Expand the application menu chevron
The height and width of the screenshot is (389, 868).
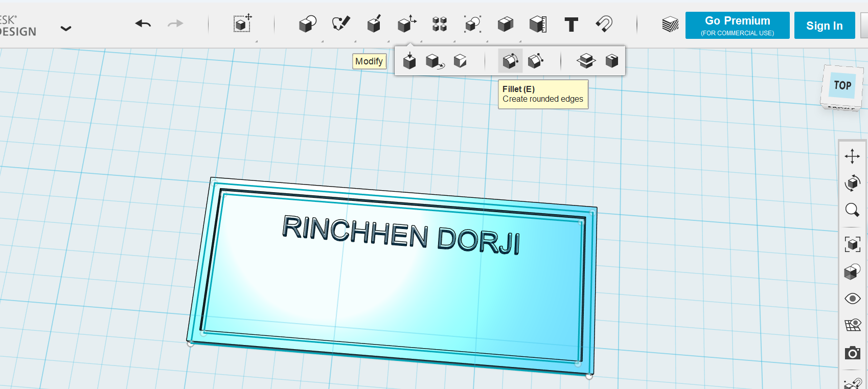point(66,28)
